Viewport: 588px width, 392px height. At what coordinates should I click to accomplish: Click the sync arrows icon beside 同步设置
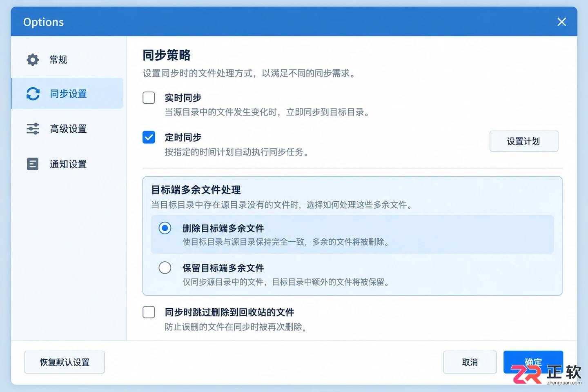coord(33,94)
